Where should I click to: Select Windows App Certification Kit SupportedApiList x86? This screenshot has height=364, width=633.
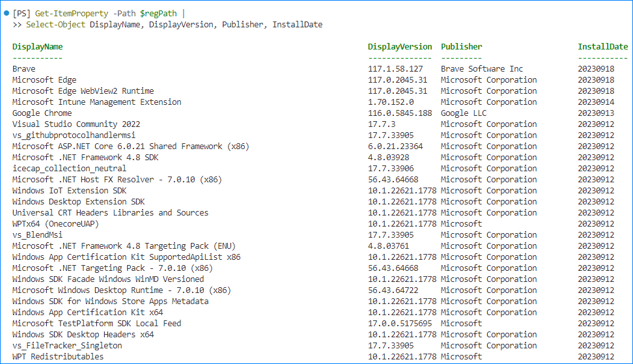pos(126,257)
